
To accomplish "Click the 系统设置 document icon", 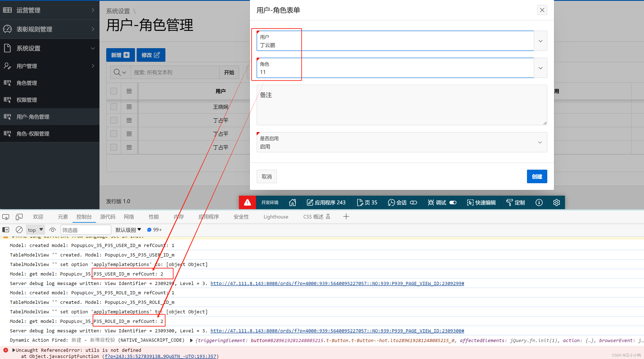I will [x=8, y=48].
